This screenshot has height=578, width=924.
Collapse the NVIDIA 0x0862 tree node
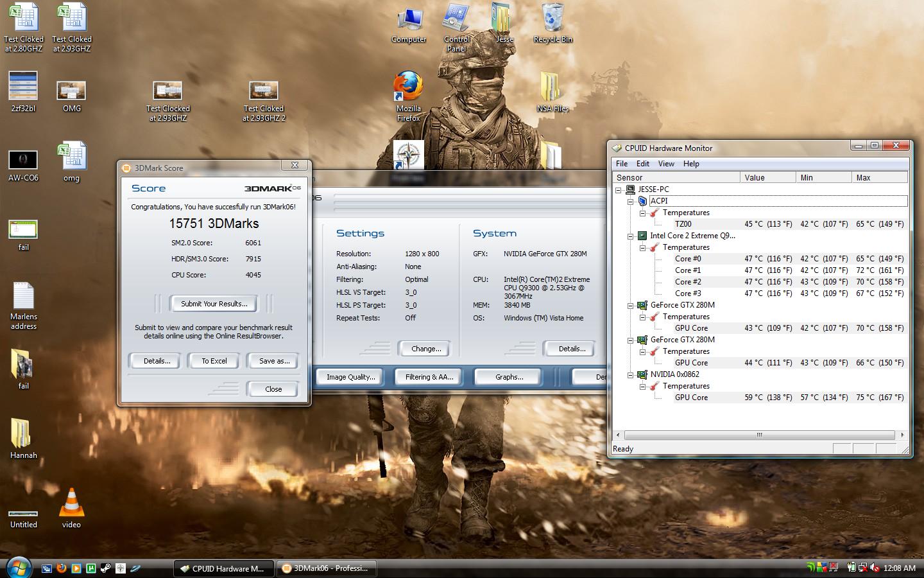tap(631, 374)
